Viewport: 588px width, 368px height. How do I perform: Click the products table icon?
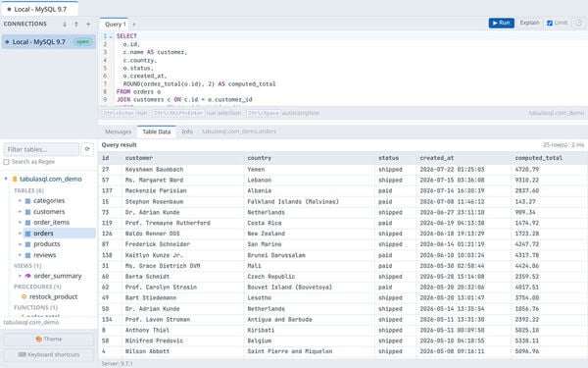tap(27, 244)
